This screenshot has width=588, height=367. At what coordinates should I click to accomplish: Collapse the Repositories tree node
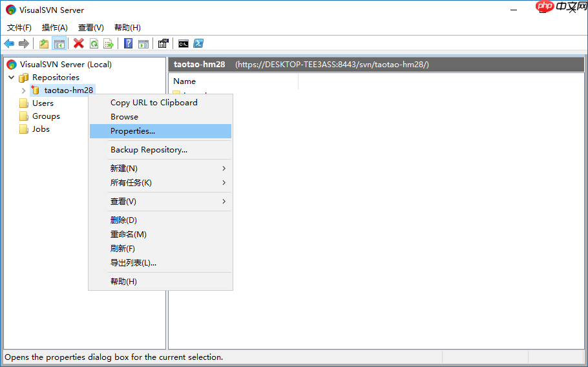11,78
